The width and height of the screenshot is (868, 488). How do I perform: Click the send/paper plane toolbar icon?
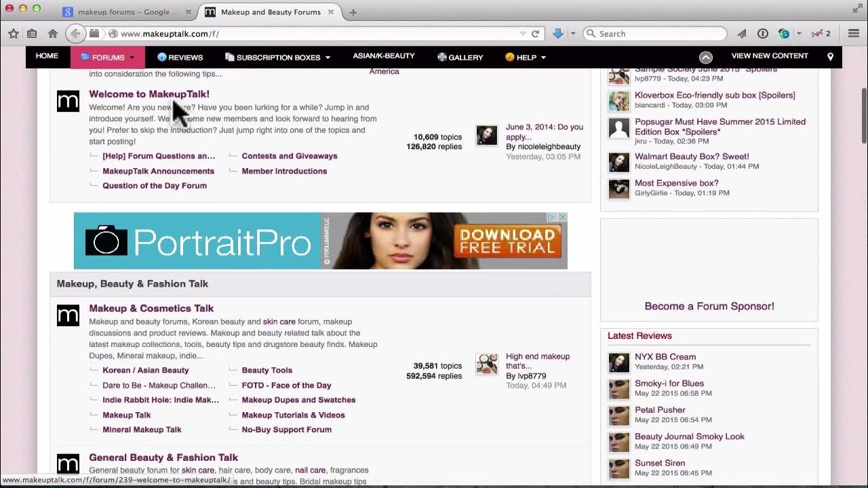coord(742,33)
